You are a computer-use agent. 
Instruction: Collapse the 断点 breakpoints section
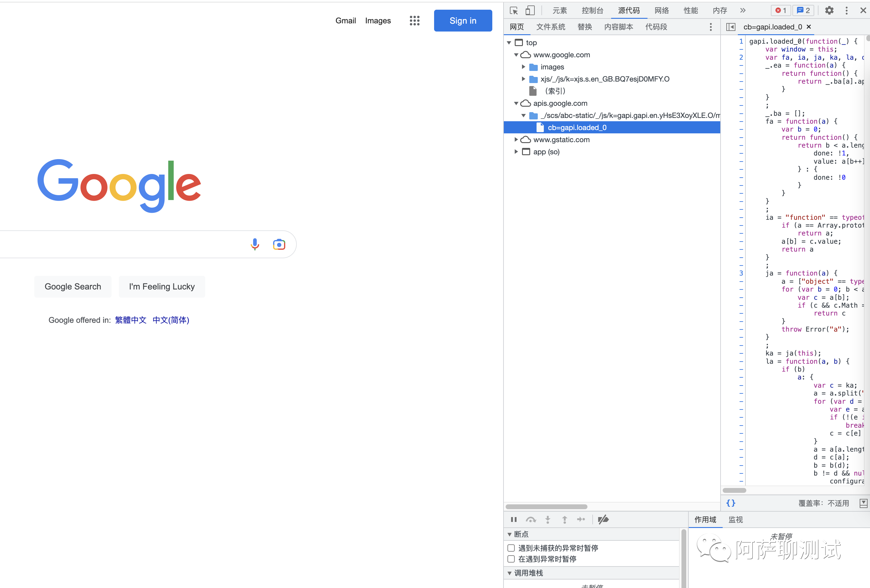[510, 534]
